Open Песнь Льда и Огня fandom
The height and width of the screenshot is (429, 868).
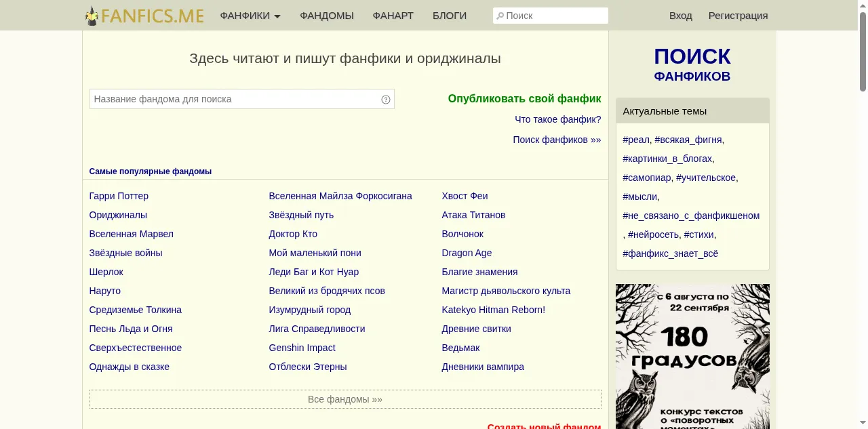[131, 329]
